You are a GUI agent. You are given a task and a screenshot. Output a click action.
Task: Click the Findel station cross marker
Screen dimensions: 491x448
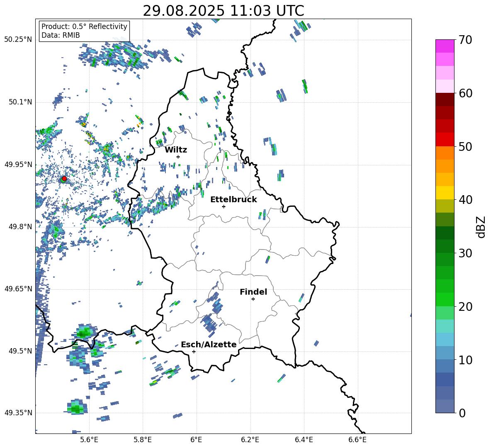click(253, 299)
